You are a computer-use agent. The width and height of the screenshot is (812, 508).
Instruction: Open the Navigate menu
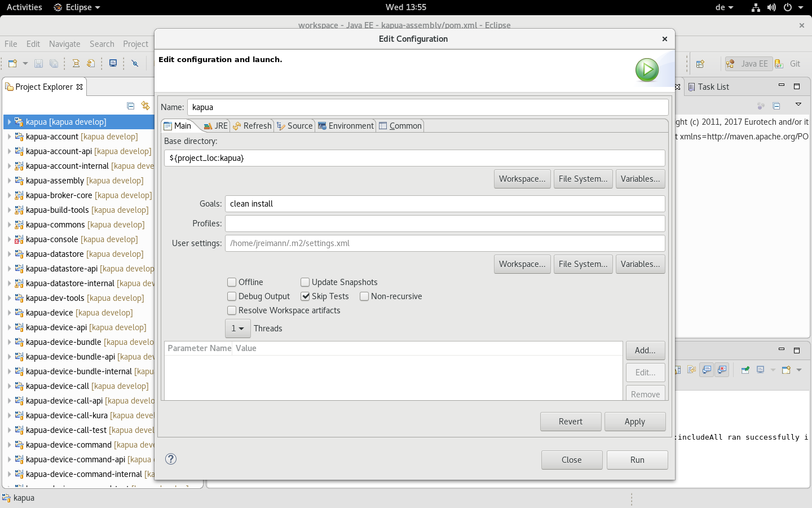[x=64, y=43]
